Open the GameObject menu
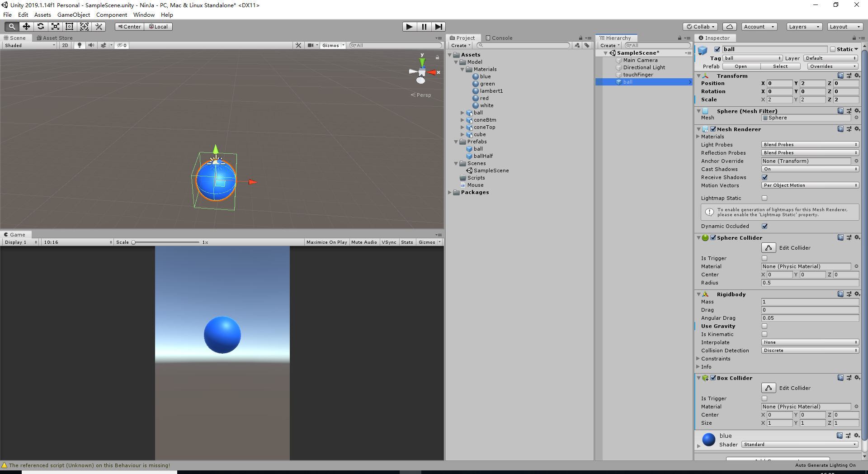The image size is (868, 474). tap(74, 15)
